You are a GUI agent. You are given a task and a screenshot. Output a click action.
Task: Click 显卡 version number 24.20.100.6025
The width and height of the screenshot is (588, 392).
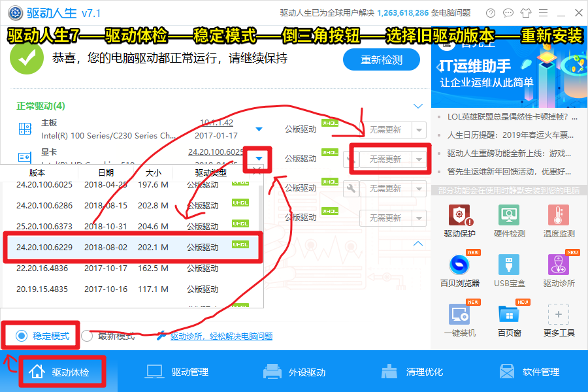[216, 152]
